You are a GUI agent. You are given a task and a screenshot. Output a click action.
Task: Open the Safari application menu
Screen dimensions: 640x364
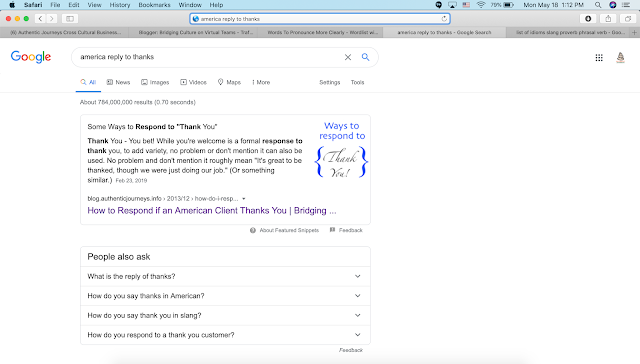pos(33,5)
